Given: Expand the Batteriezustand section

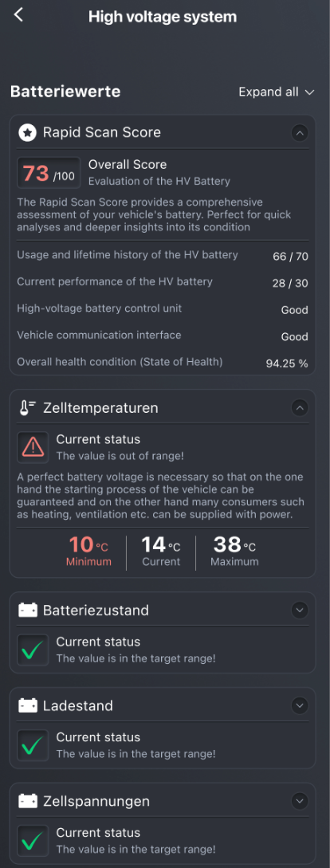Looking at the screenshot, I should coord(300,611).
